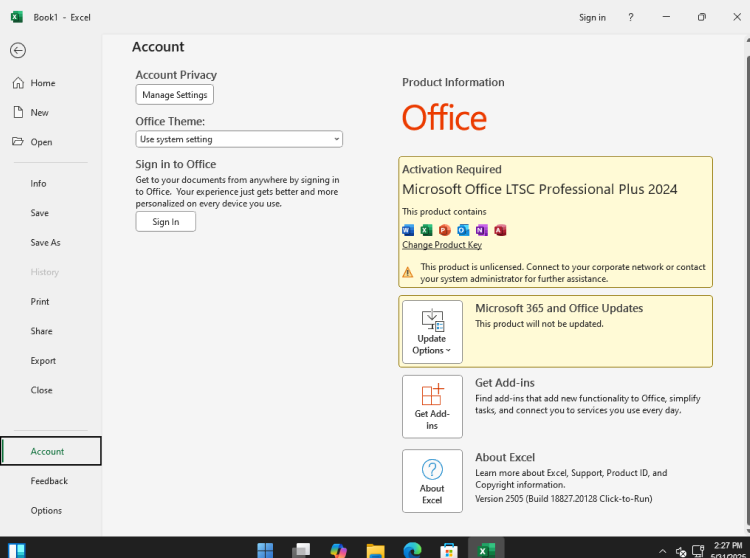Screen dimensions: 750x558
Task: Click the Excel taskbar button
Action: [x=486, y=549]
